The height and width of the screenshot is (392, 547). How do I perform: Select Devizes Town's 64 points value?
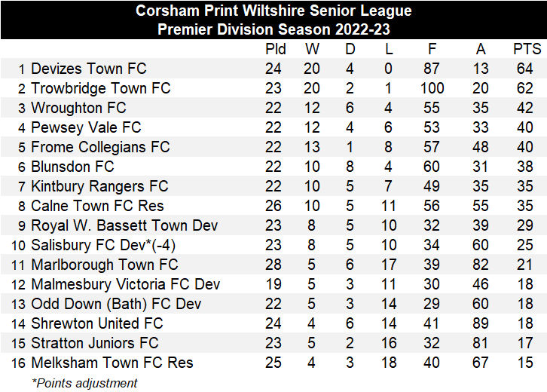[527, 69]
